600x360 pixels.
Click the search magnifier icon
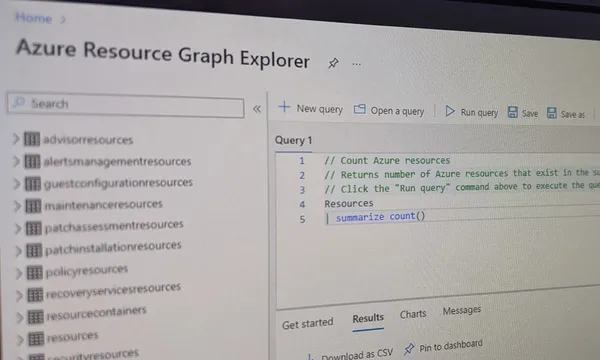19,102
